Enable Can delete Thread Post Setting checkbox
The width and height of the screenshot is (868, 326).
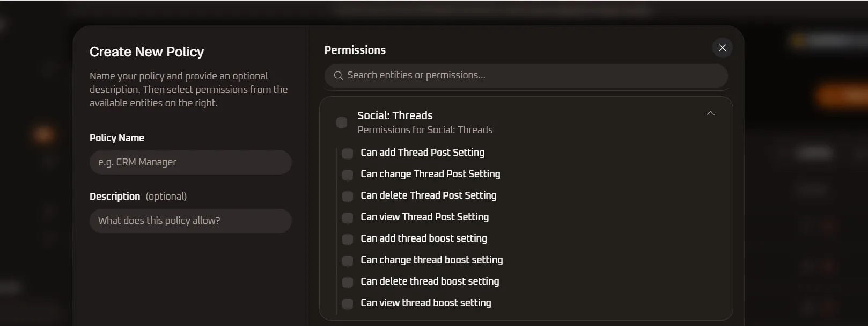pyautogui.click(x=348, y=197)
